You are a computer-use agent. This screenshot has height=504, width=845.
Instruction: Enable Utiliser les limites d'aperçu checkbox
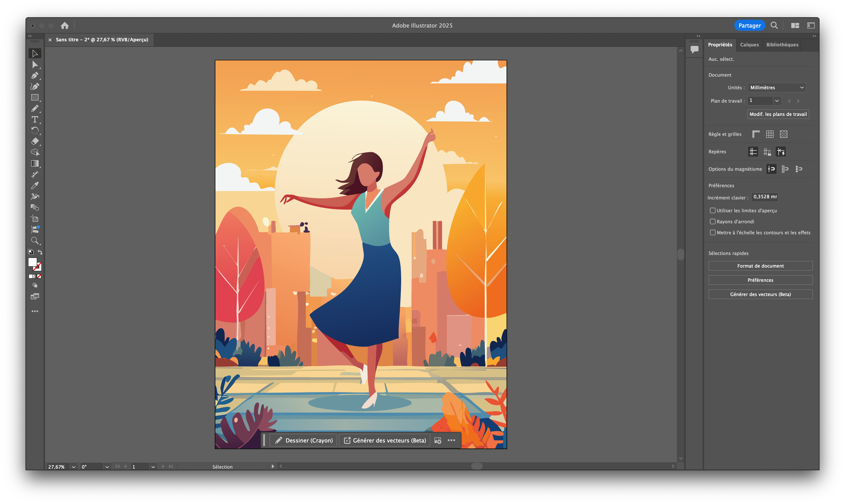[x=713, y=210]
